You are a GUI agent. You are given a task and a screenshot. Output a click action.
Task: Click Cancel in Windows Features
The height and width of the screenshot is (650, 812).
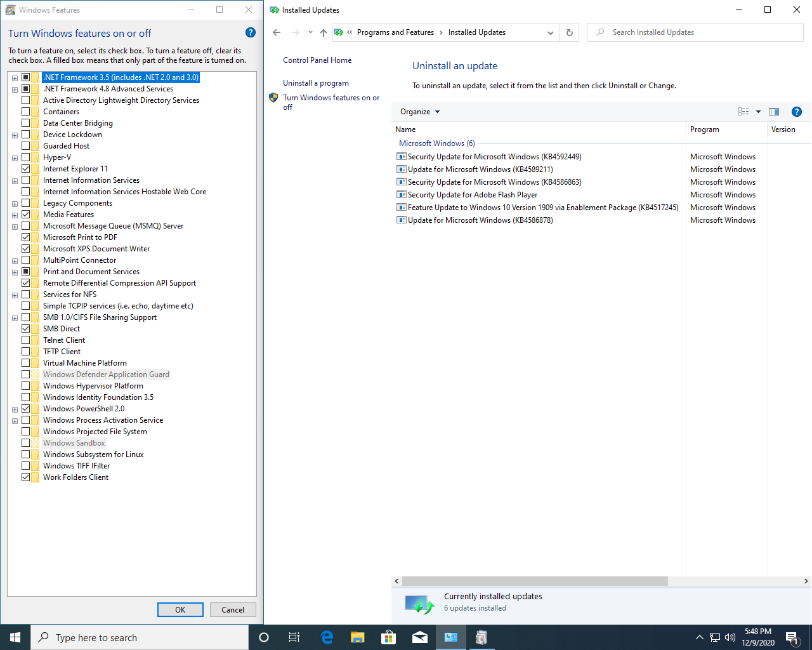tap(233, 609)
